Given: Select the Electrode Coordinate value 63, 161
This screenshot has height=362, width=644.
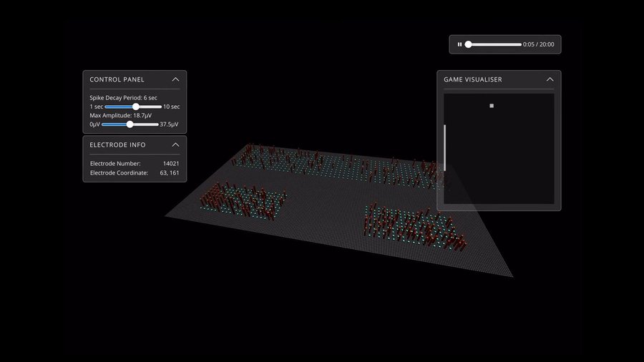Looking at the screenshot, I should [170, 173].
